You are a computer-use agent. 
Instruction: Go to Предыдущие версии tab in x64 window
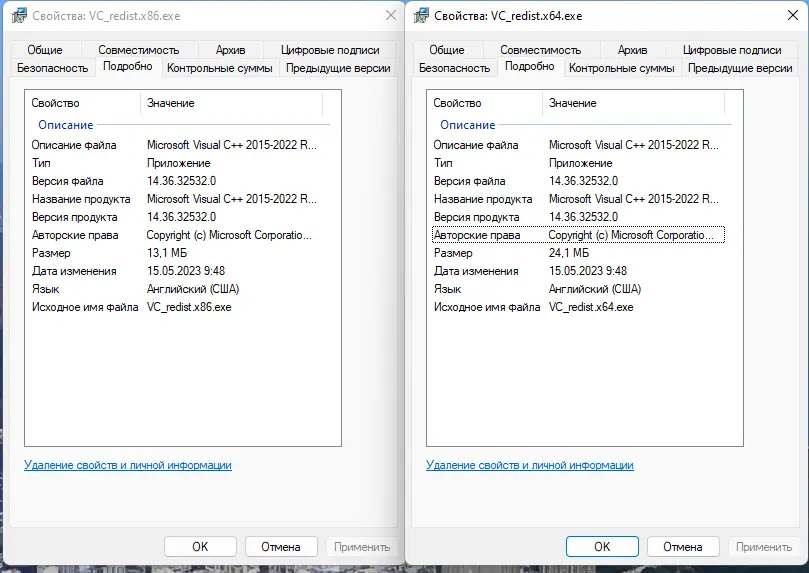click(740, 68)
